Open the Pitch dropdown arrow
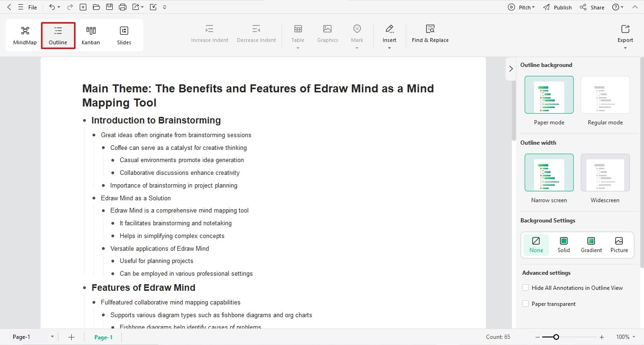 (x=534, y=8)
